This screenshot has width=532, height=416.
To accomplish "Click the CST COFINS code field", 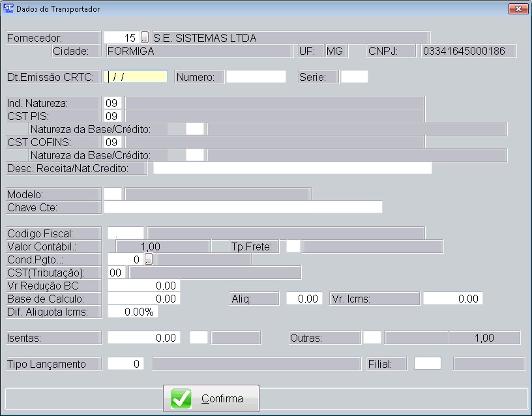I will coord(112,141).
